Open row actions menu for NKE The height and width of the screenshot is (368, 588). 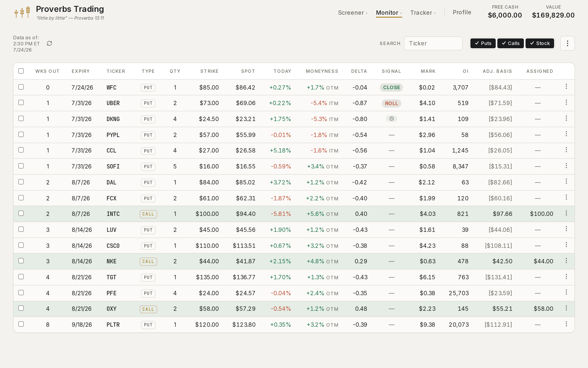point(566,261)
